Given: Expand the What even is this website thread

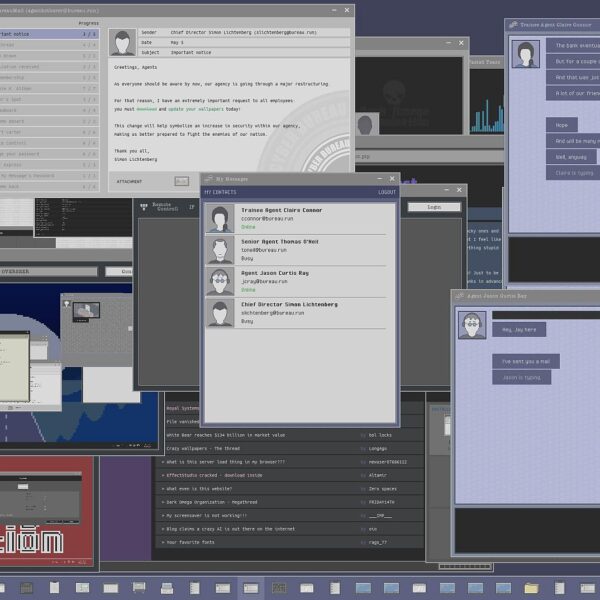Looking at the screenshot, I should [x=209, y=488].
